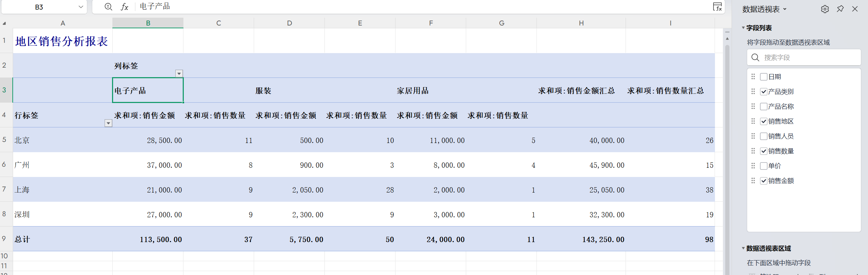This screenshot has width=868, height=275.
Task: Open the insert function fx icon
Action: click(x=124, y=7)
